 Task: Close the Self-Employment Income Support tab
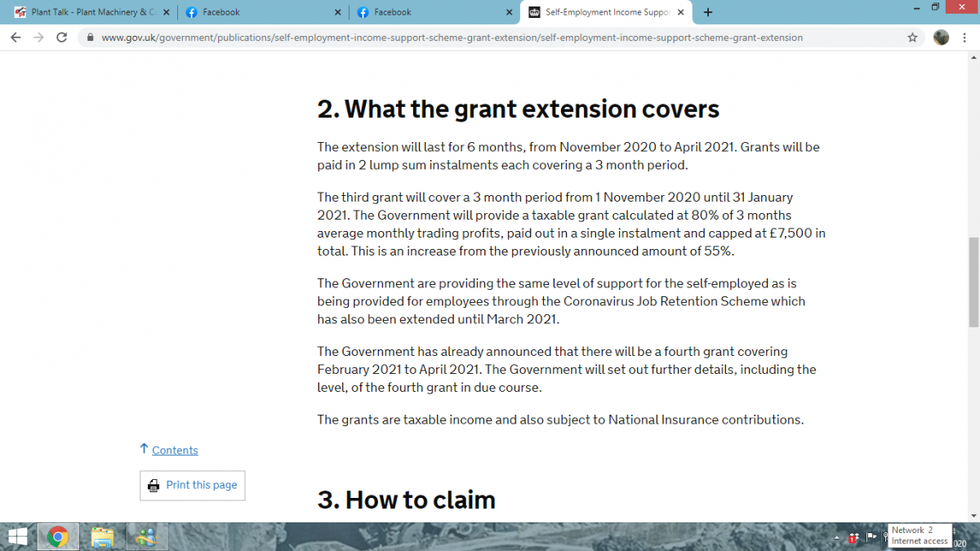tap(681, 12)
